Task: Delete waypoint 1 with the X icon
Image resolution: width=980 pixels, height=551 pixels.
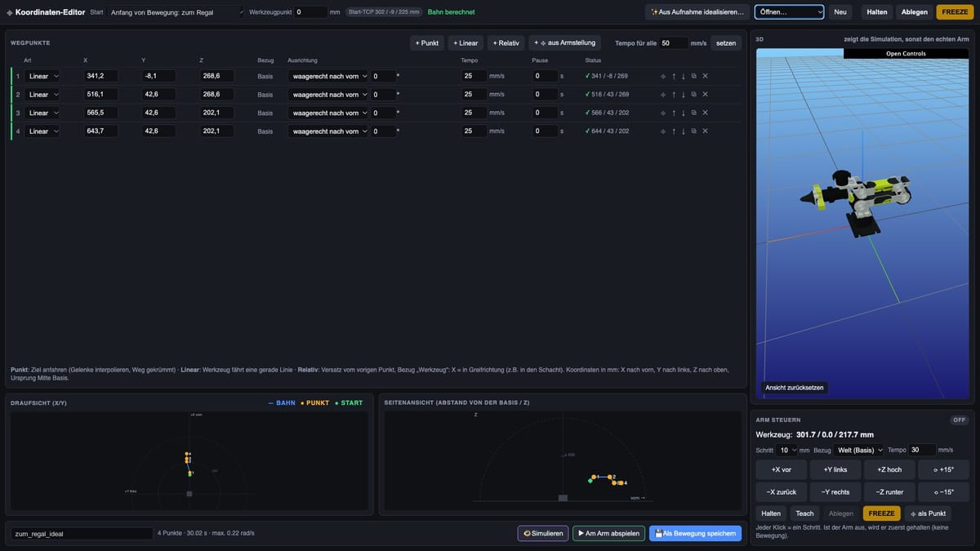Action: [x=705, y=76]
